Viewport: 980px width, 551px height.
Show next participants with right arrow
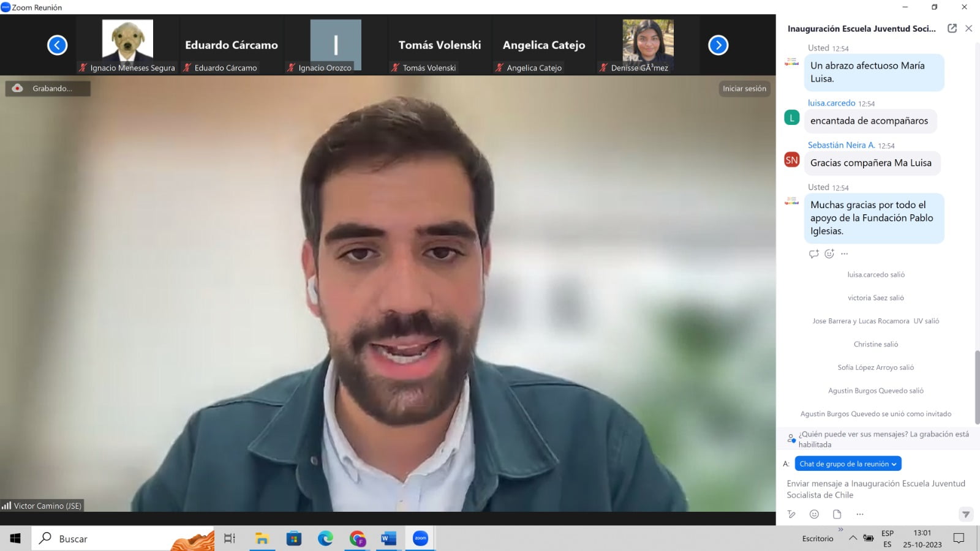click(x=718, y=45)
